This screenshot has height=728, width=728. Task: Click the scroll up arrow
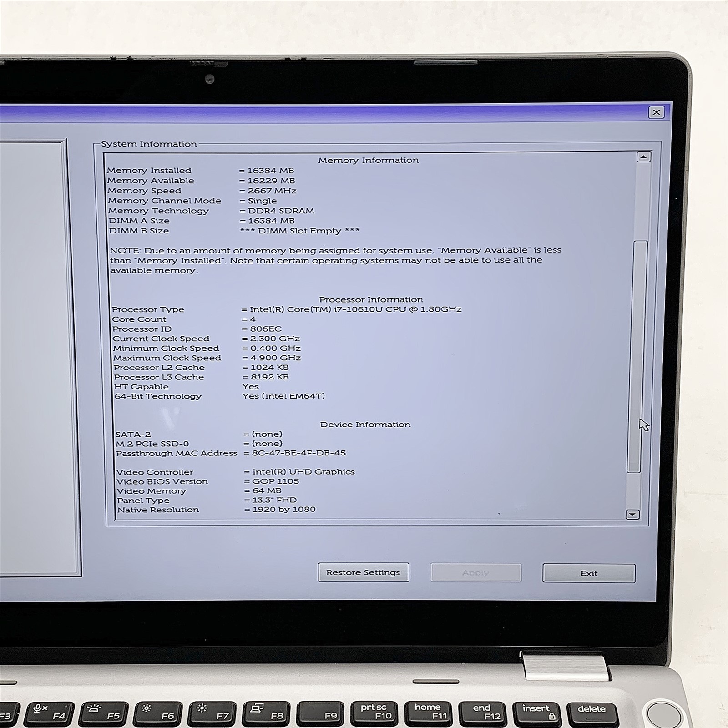click(x=643, y=157)
